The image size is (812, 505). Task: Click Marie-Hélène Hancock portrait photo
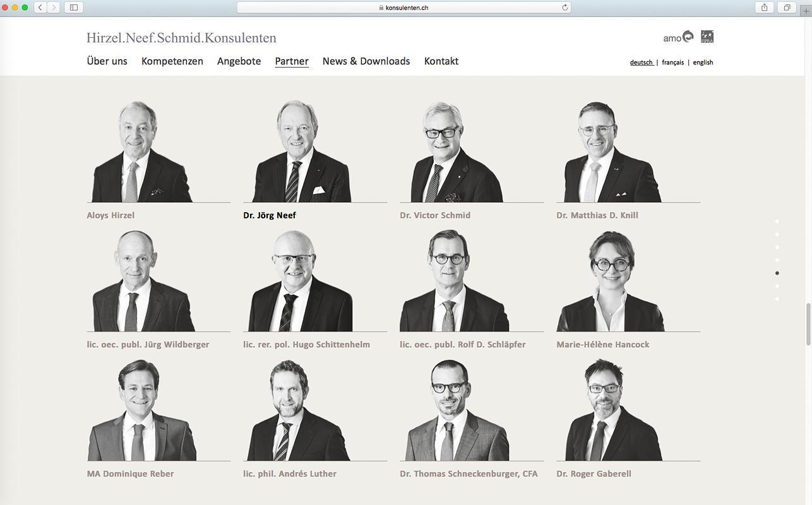611,281
